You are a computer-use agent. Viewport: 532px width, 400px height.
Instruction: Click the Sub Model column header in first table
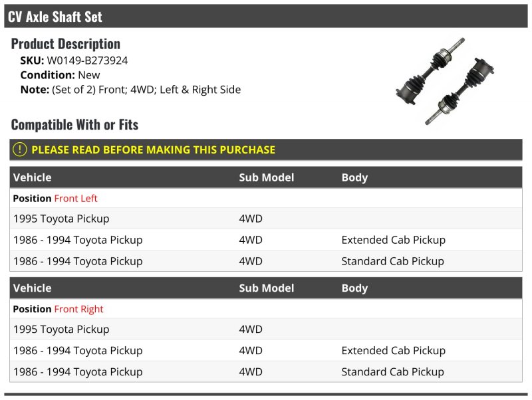267,177
